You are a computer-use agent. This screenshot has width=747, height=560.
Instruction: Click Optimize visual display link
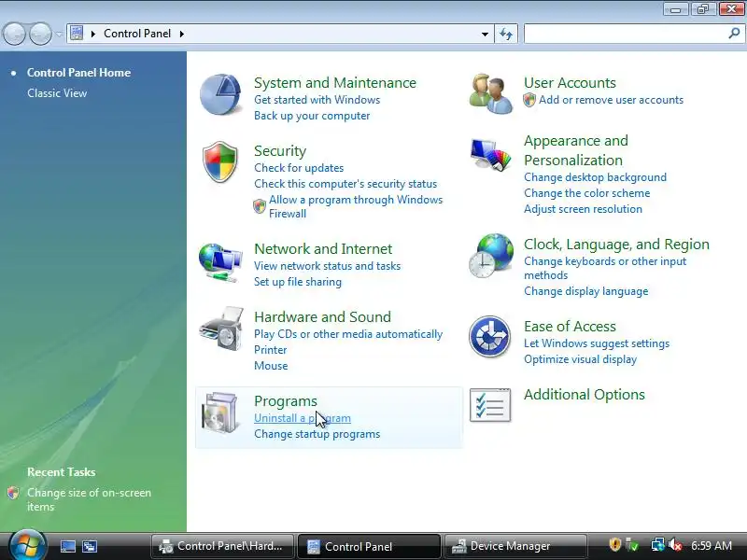point(580,359)
